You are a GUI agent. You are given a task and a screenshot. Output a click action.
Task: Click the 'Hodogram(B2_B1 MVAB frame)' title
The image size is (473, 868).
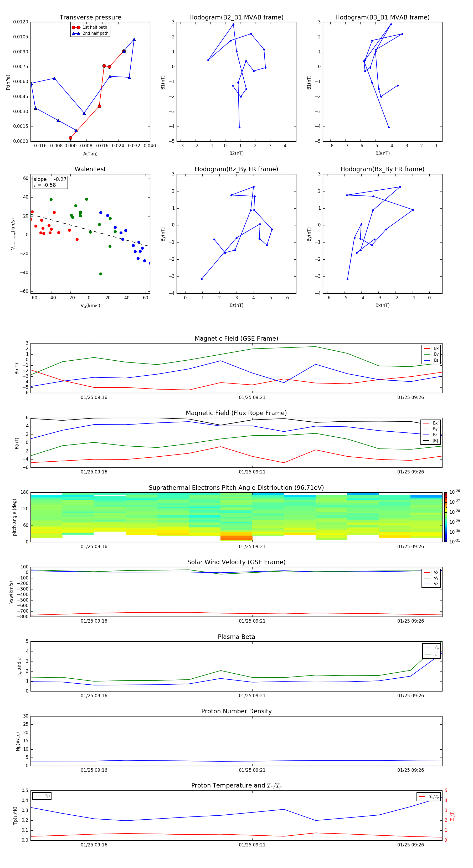click(236, 18)
